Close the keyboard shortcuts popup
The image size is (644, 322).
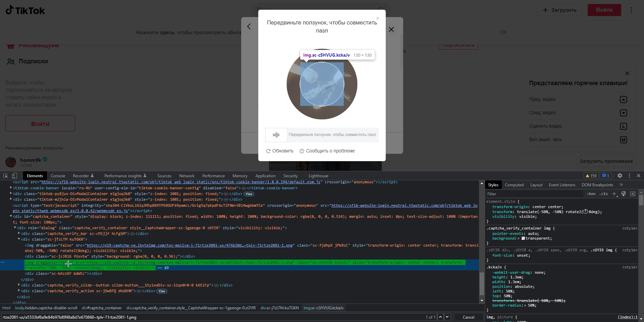tap(627, 73)
